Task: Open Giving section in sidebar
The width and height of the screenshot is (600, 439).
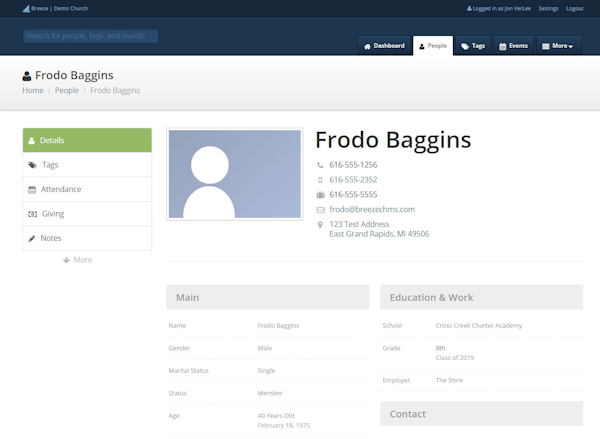Action: 87,214
